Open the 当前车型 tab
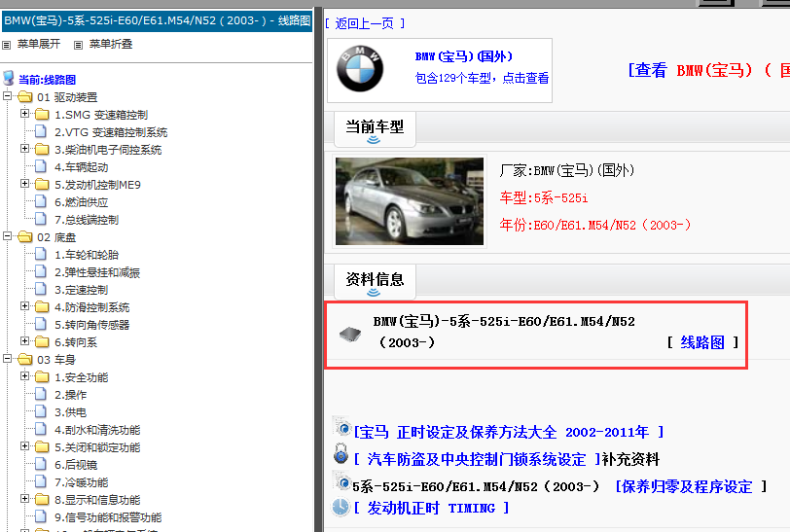This screenshot has height=532, width=790. 375,129
